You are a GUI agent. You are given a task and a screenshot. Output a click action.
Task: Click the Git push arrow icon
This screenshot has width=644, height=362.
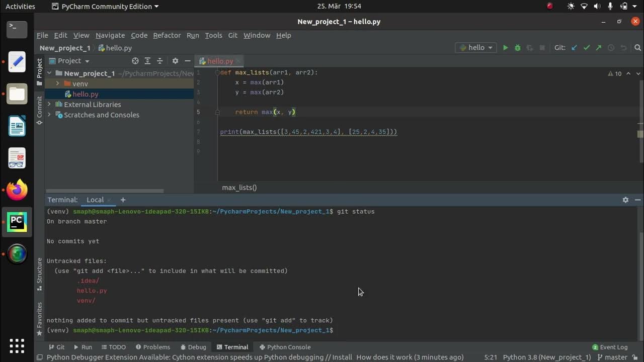(599, 48)
